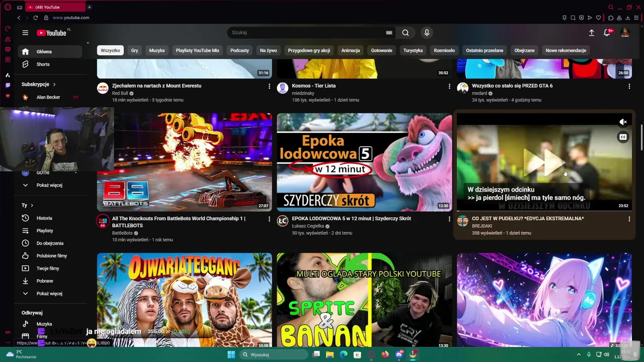Screen dimensions: 644x362
Task: Open the on-screen keyboard in search box
Action: [389, 33]
